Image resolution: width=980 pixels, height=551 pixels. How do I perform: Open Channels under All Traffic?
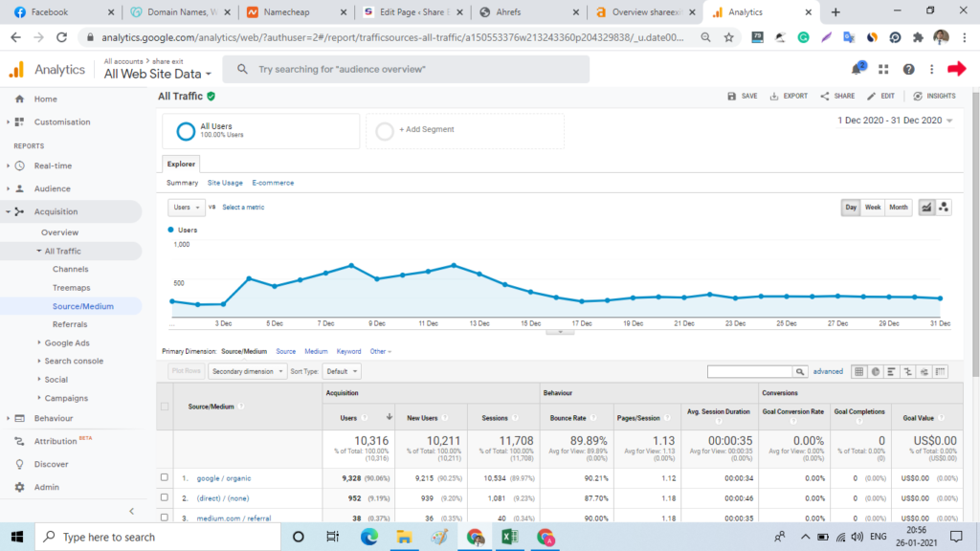tap(70, 269)
